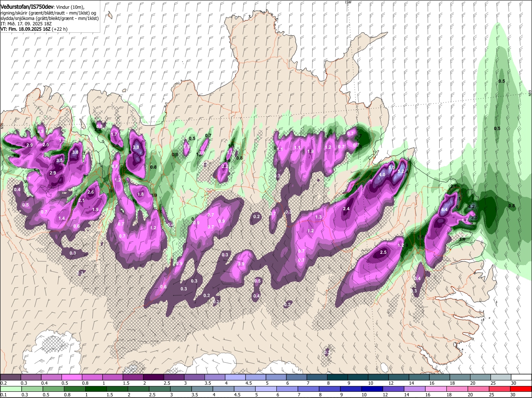This screenshot has height=398, width=532.
Task: Select the 4.4 precipitation value on the map
Action: click(x=444, y=210)
